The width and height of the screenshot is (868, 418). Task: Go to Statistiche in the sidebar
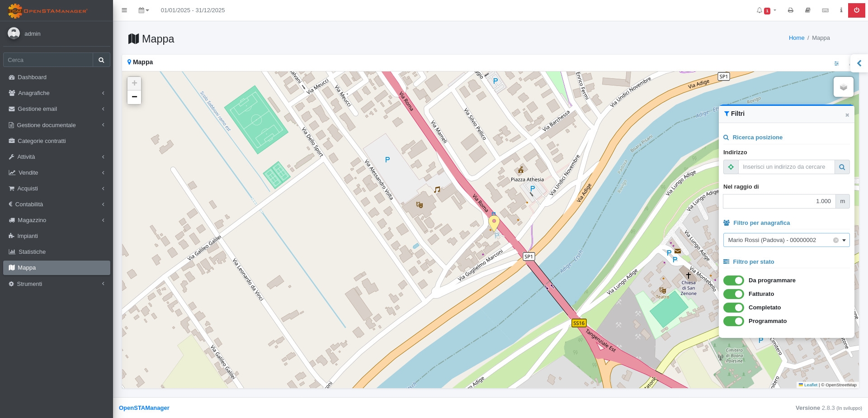[32, 252]
